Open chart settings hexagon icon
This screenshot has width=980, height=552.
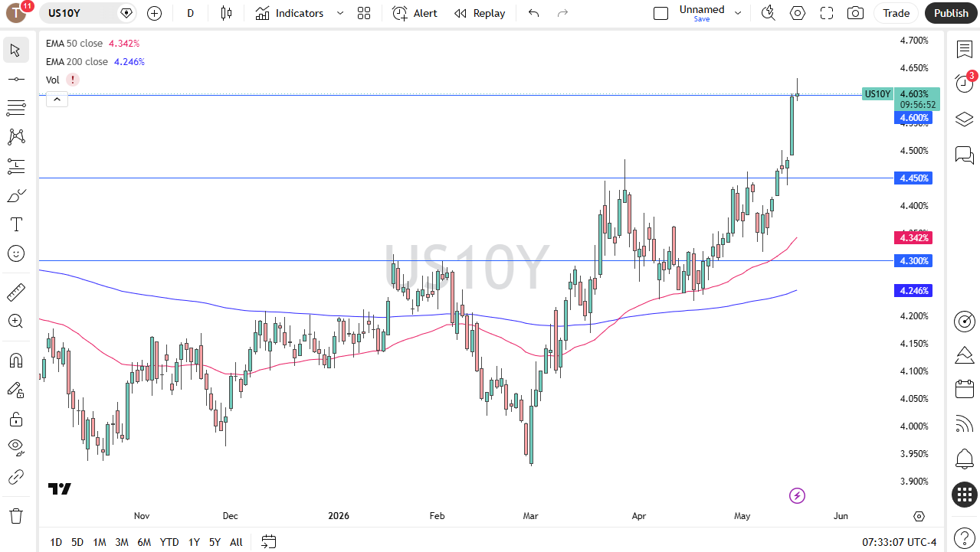click(798, 13)
